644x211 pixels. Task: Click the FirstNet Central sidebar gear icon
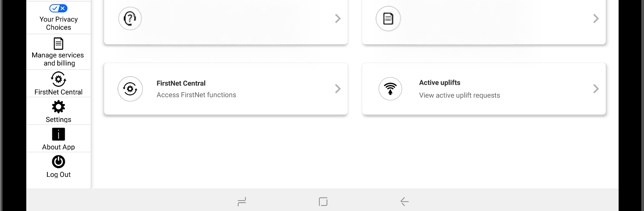[x=58, y=79]
